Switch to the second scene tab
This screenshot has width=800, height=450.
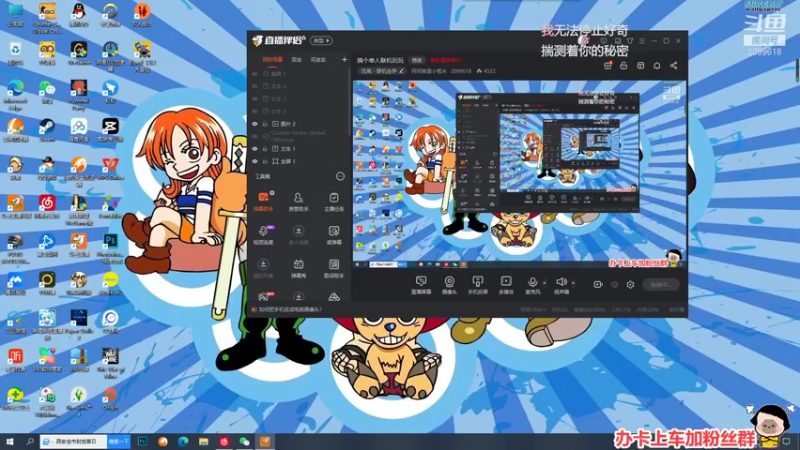(x=296, y=60)
